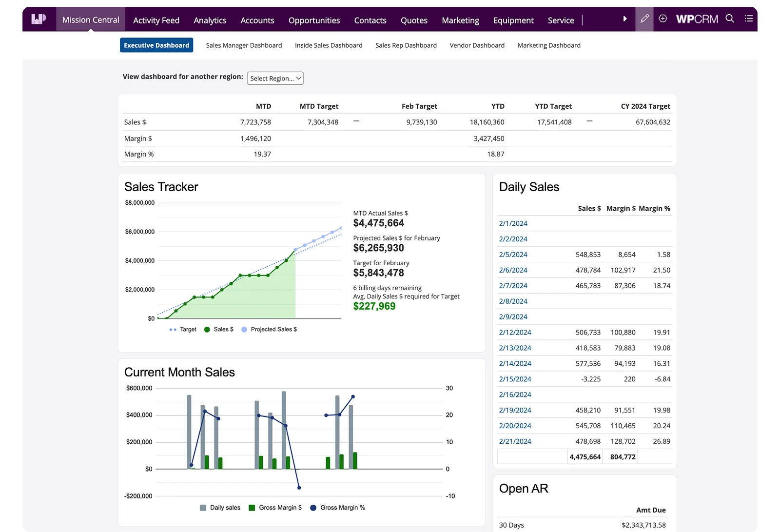Open the 2/13/2024 daily sales link
This screenshot has width=780, height=532.
[x=515, y=348]
